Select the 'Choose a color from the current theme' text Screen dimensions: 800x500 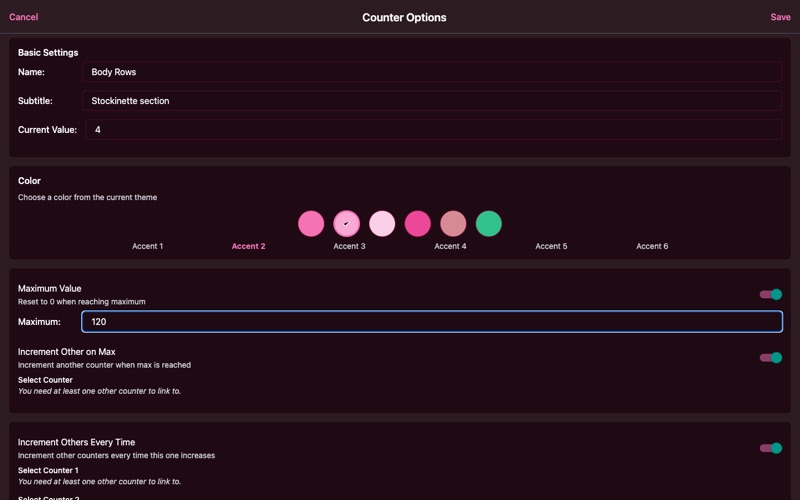click(x=87, y=197)
